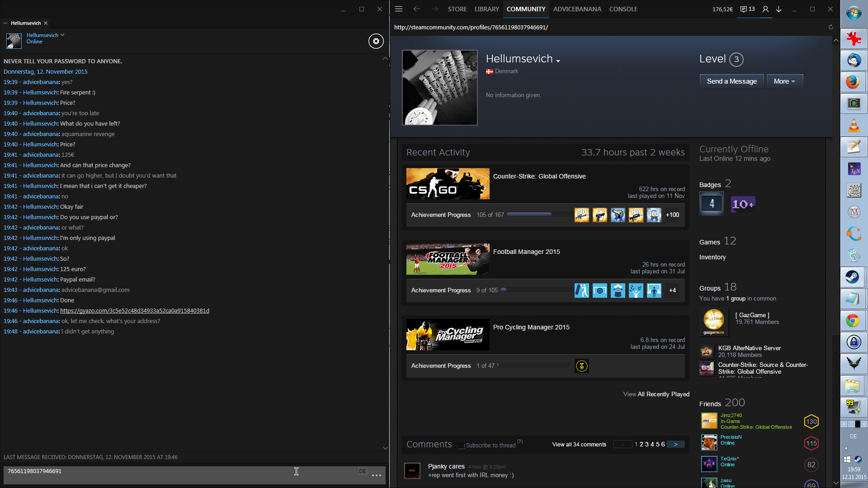Expand Hellumsevich chat name dropdown
Screen dimensions: 868x488
pyautogui.click(x=62, y=35)
